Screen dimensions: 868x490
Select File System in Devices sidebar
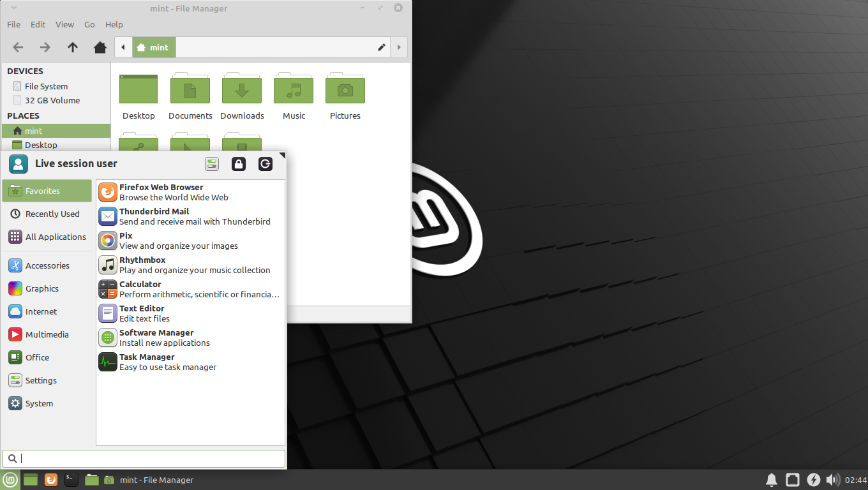pyautogui.click(x=46, y=86)
